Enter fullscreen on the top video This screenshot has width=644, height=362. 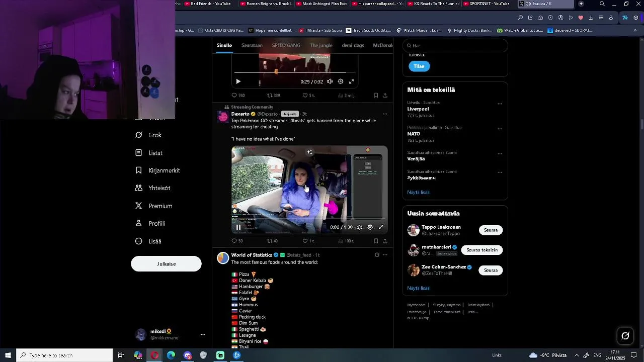(352, 81)
